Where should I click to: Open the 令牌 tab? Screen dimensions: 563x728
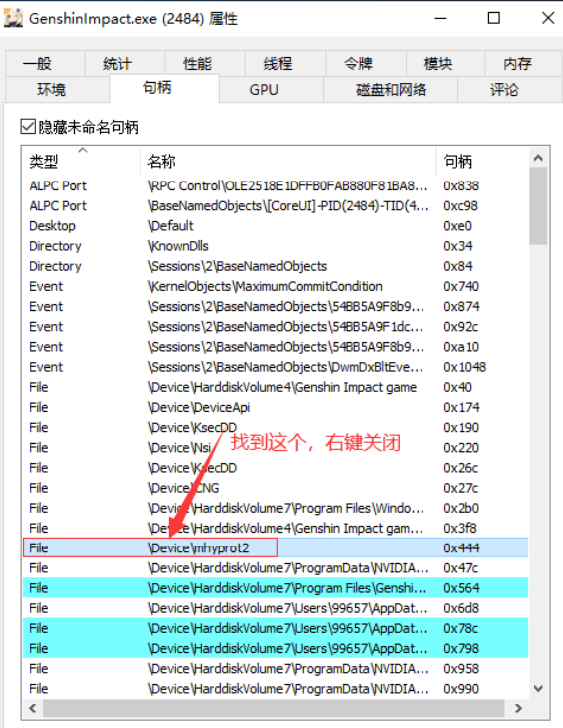366,63
